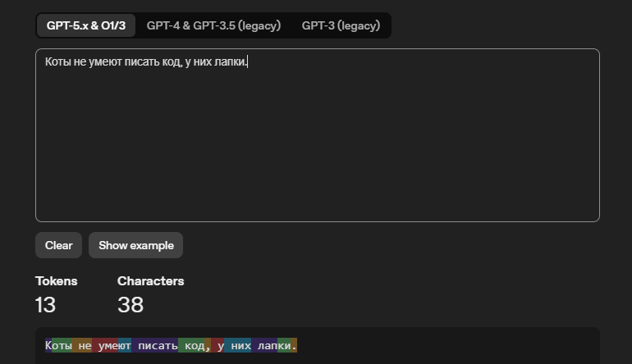Switch to GPT-5.x & O1/3 tab
This screenshot has height=364, width=632.
point(86,25)
